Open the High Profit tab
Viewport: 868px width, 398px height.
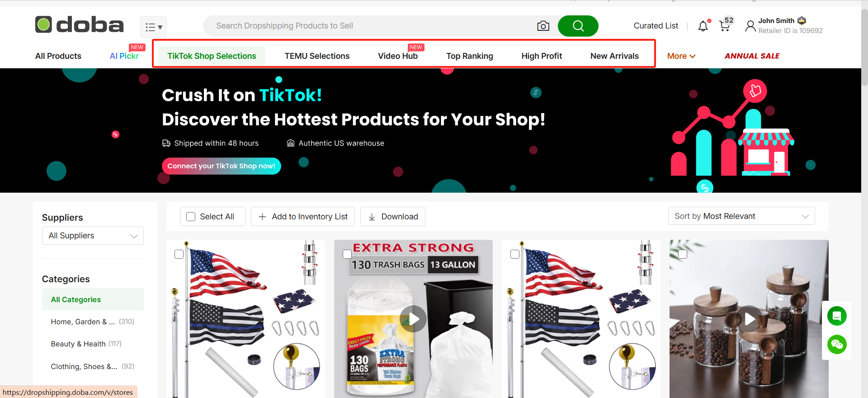[x=542, y=56]
